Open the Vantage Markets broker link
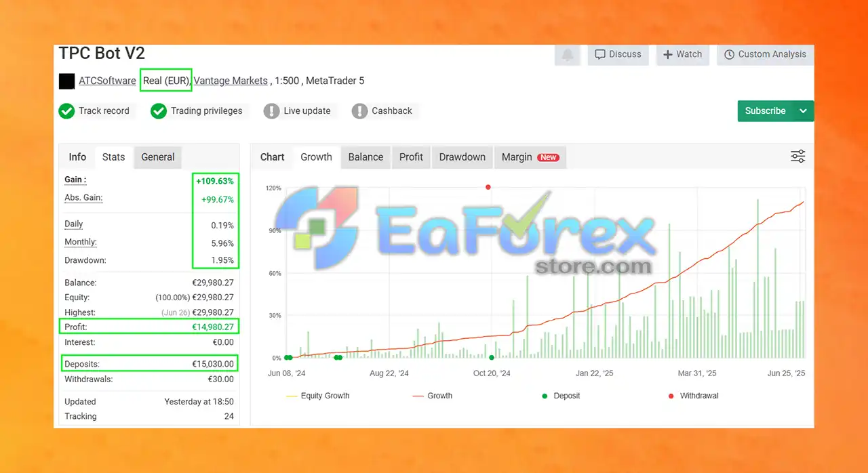868x473 pixels. coord(231,81)
